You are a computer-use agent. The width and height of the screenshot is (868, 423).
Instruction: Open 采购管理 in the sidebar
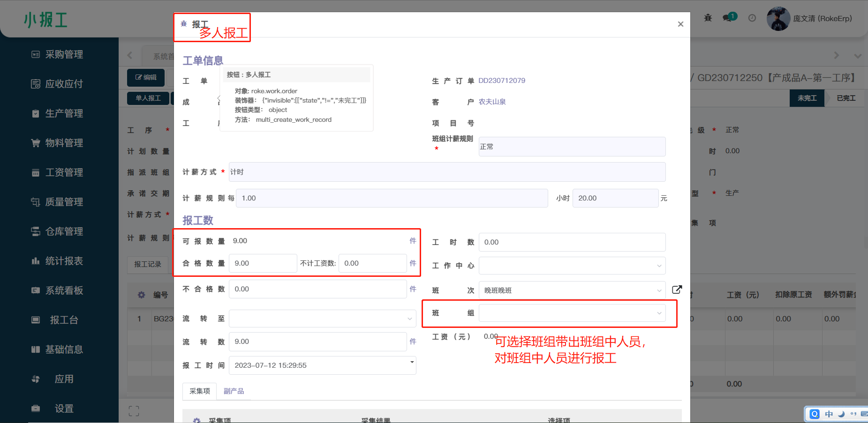[64, 54]
